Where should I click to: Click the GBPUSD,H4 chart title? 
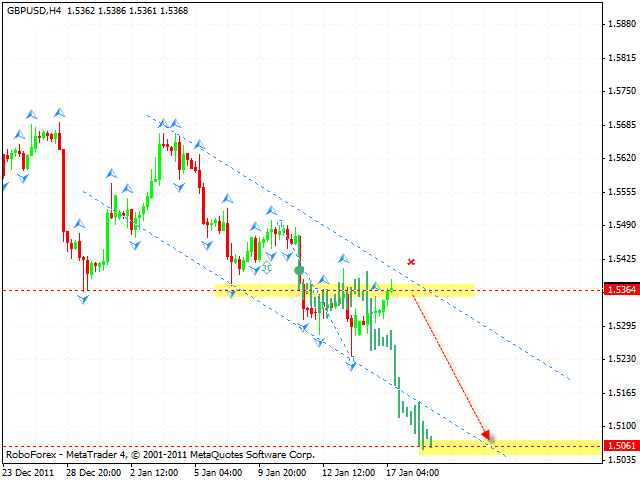pos(34,11)
